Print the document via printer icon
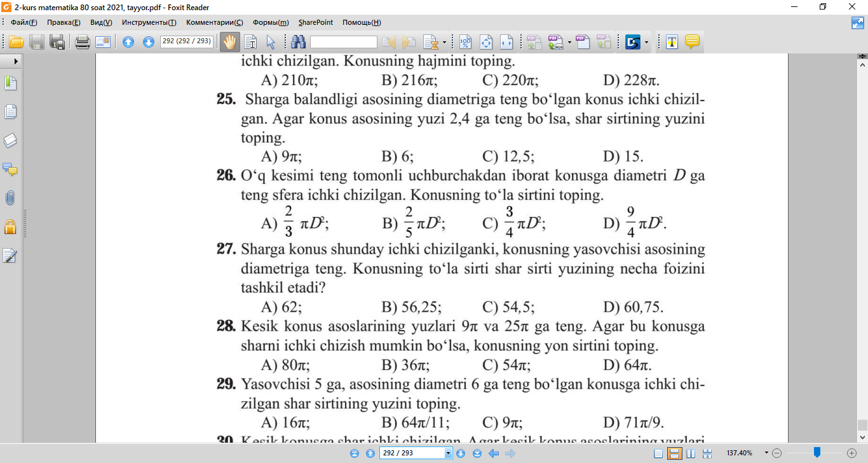The height and width of the screenshot is (463, 868). (82, 43)
